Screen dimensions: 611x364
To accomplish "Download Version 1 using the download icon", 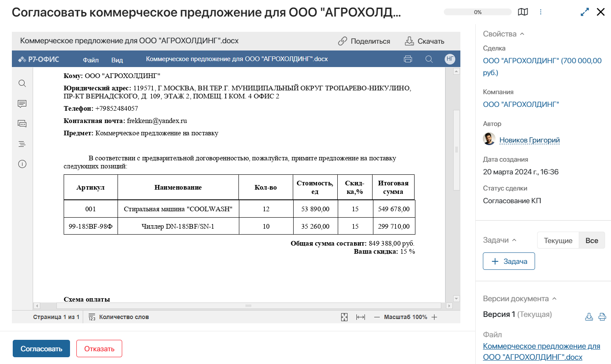I will [x=589, y=316].
